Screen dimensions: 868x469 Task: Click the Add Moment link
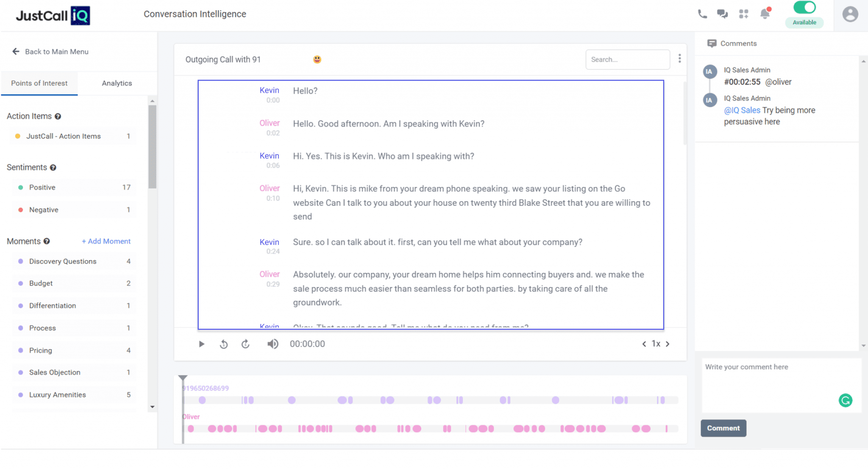(106, 241)
